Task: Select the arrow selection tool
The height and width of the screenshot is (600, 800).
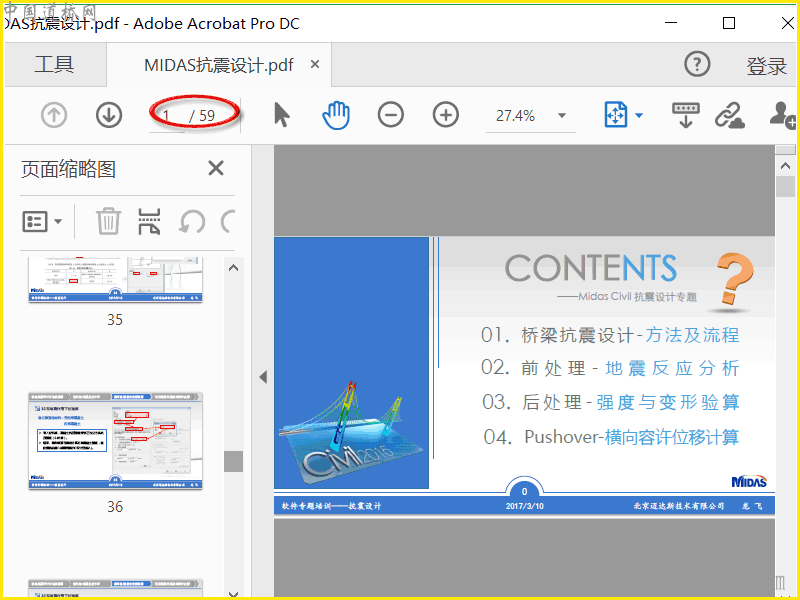Action: click(x=282, y=115)
